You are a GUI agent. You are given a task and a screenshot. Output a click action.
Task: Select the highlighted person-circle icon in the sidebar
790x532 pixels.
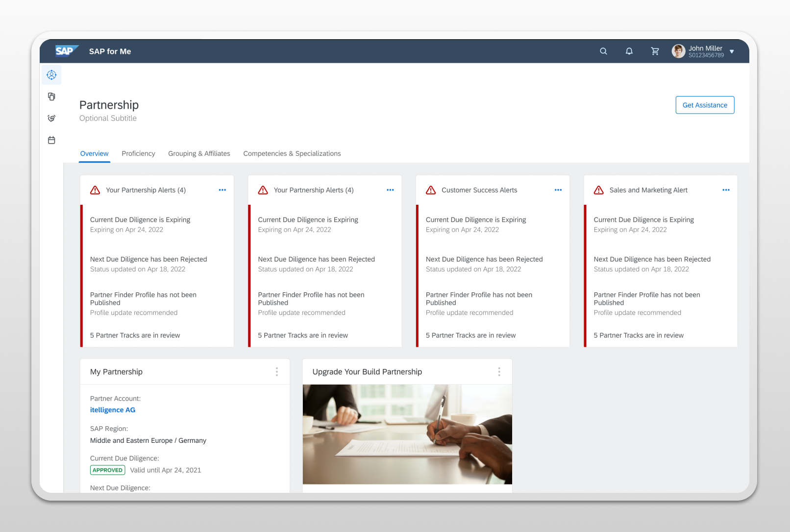[x=51, y=75]
